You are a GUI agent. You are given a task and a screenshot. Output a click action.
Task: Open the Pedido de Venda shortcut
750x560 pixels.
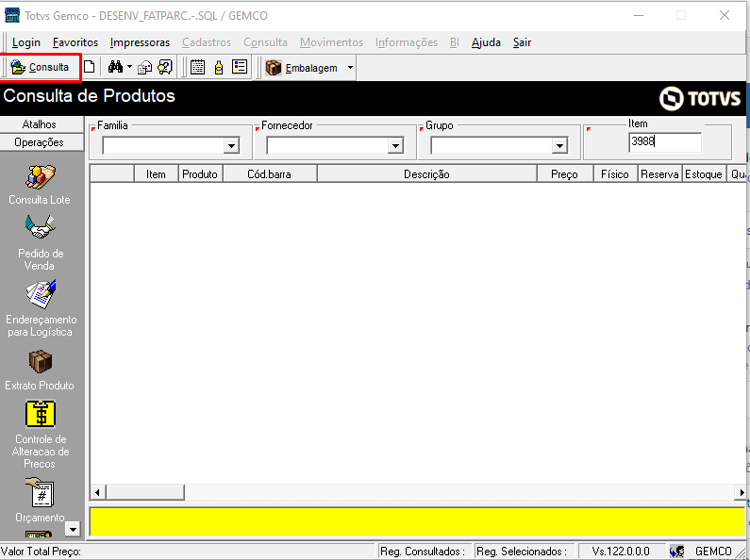tap(41, 242)
